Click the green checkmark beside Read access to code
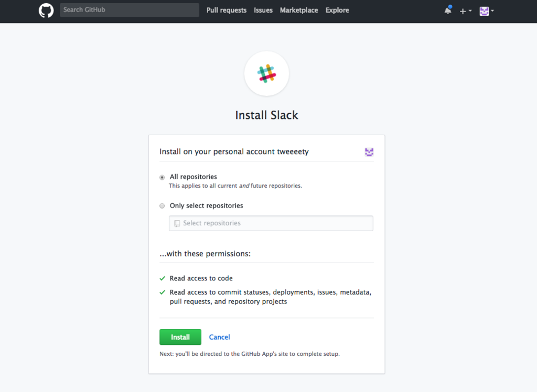537x392 pixels. pyautogui.click(x=163, y=278)
